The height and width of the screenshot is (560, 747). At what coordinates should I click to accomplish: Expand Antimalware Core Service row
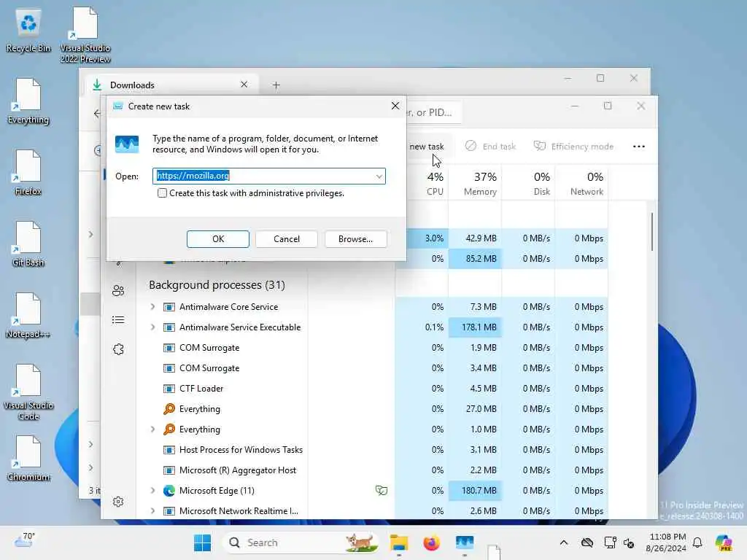tap(152, 307)
